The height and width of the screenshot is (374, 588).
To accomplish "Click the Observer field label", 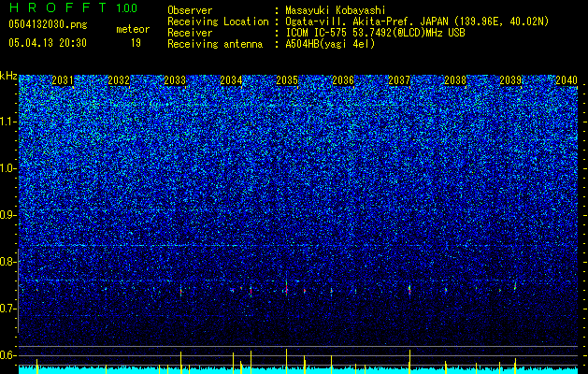I will click(x=190, y=10).
